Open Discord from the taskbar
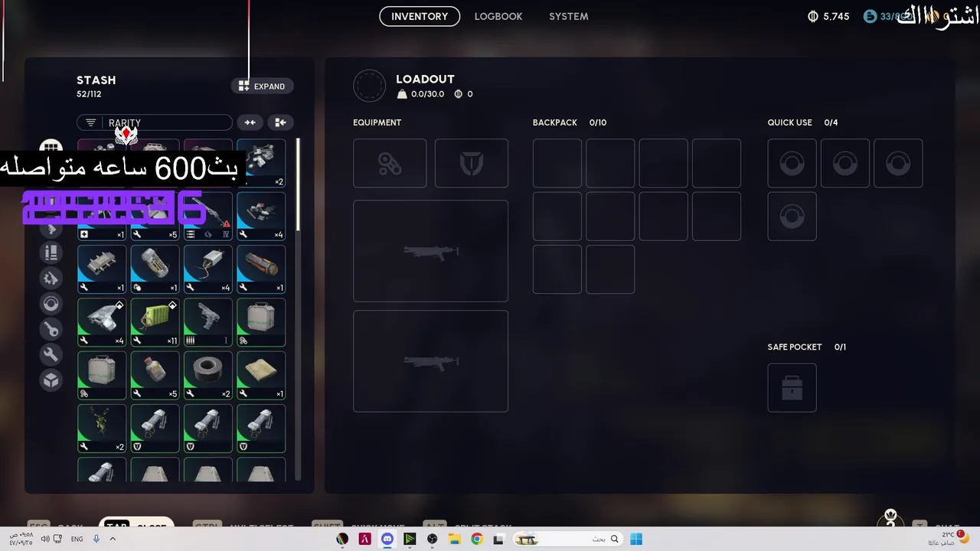The width and height of the screenshot is (980, 551). coord(387,540)
